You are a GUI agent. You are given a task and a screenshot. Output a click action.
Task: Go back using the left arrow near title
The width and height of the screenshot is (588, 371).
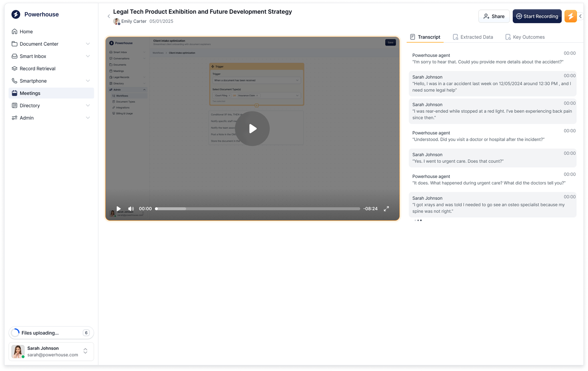point(109,16)
